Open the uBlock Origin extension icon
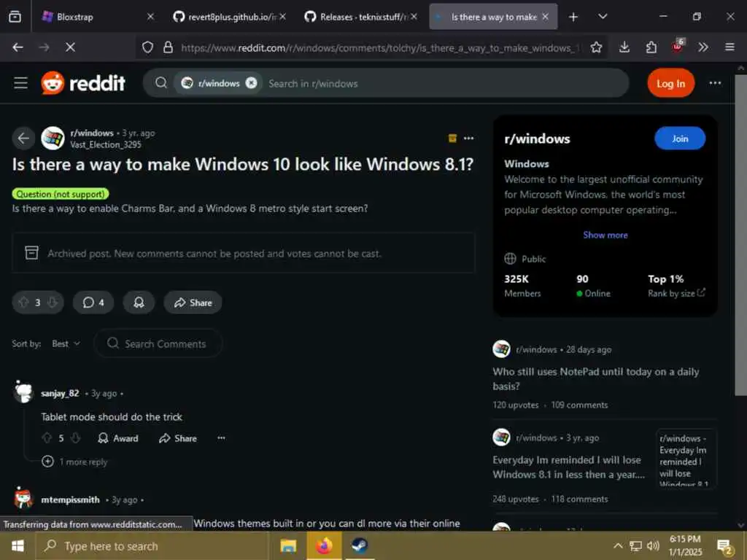 [678, 46]
